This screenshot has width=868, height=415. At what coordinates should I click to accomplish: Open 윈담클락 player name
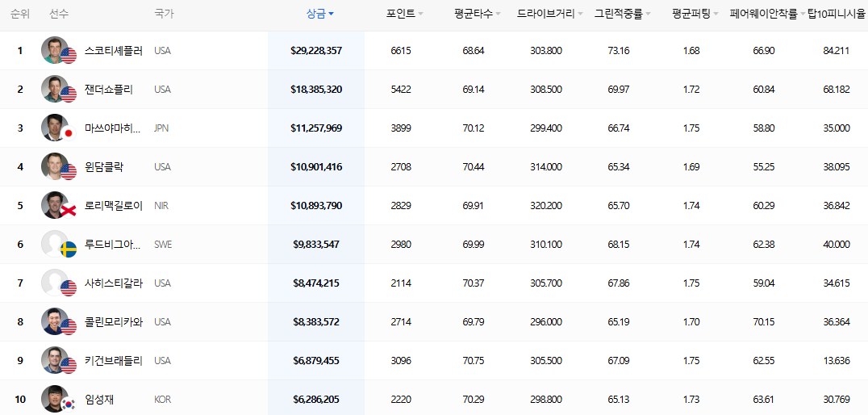104,167
